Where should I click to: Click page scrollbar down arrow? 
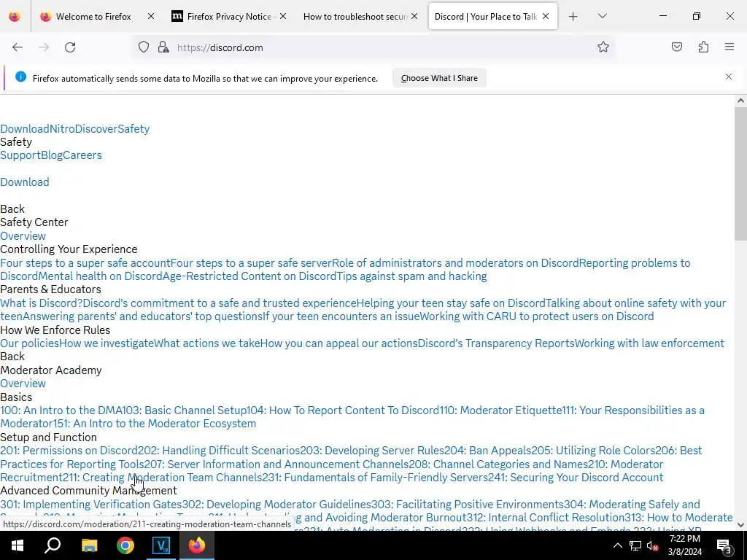coord(740,525)
